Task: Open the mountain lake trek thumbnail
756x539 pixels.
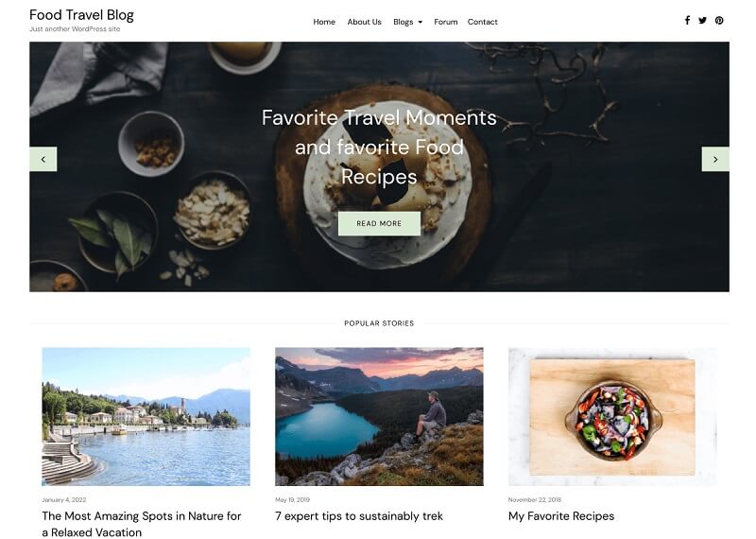Action: [379, 416]
